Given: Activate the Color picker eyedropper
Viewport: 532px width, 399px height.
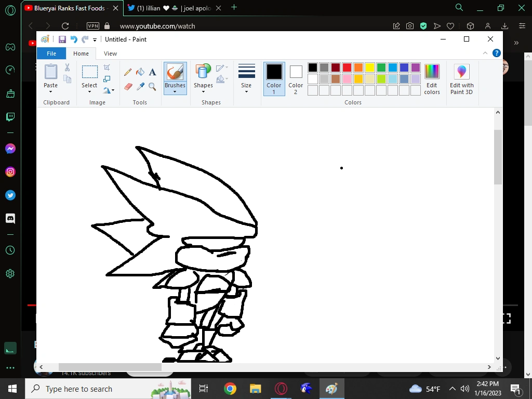Looking at the screenshot, I should pyautogui.click(x=140, y=86).
